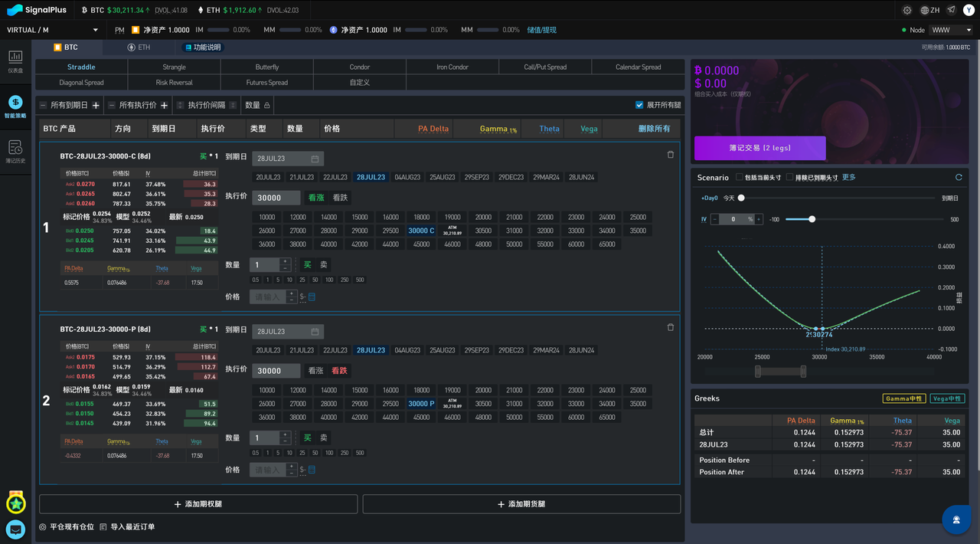This screenshot has width=980, height=544.
Task: Switch to the ETH tab
Action: click(x=139, y=48)
